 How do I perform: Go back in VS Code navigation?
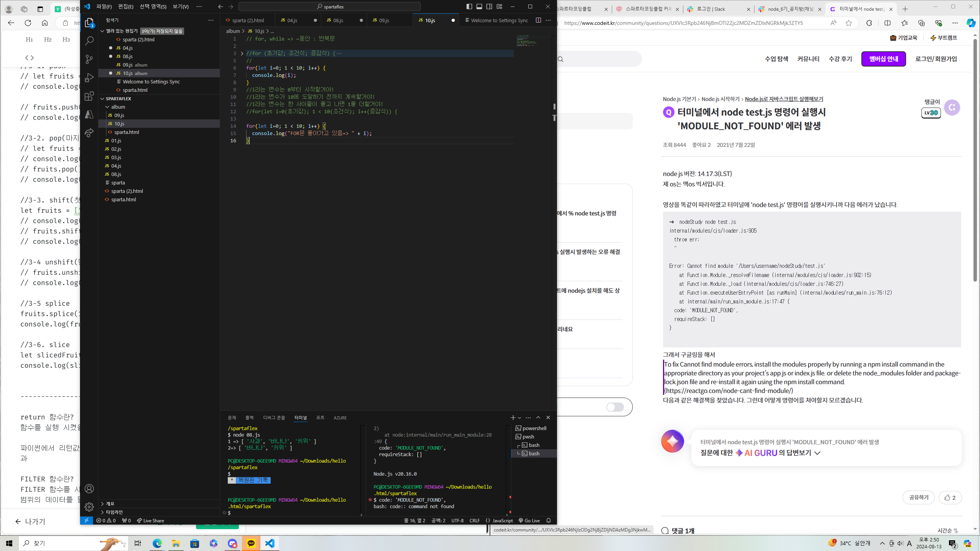click(x=220, y=7)
